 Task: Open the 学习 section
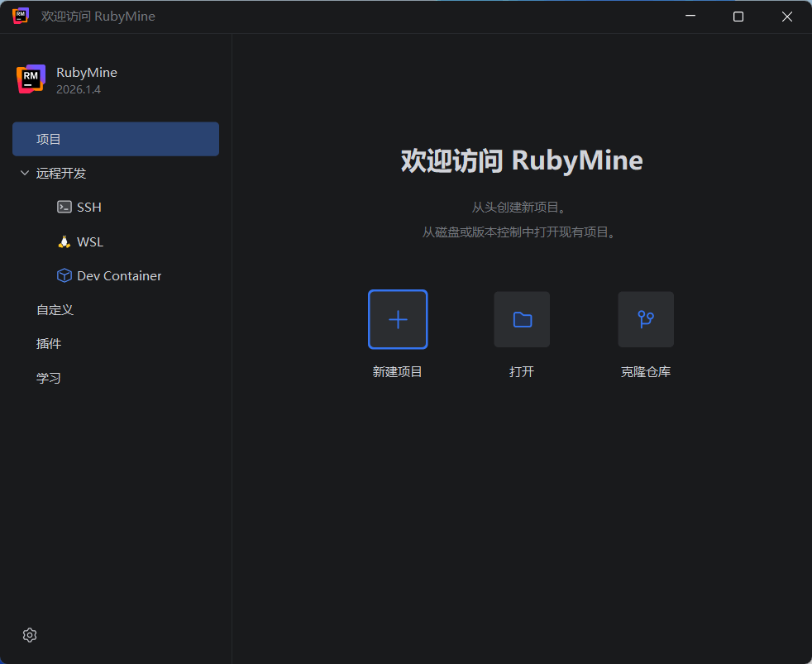click(x=49, y=378)
